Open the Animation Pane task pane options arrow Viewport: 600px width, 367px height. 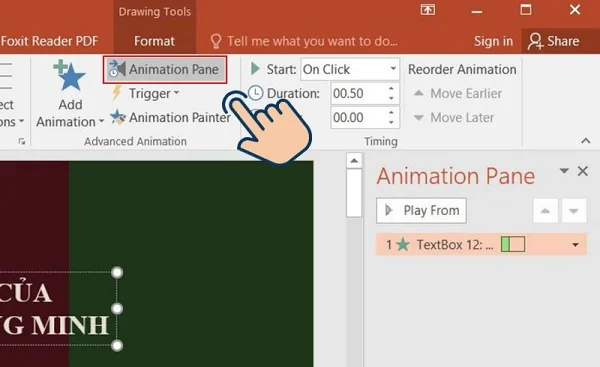coord(564,170)
